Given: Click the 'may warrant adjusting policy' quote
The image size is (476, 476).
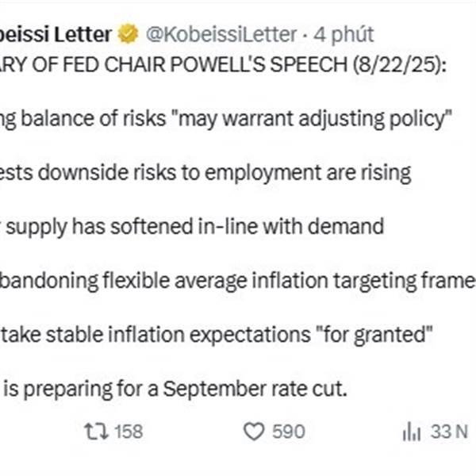Looking at the screenshot, I should coord(312,119).
